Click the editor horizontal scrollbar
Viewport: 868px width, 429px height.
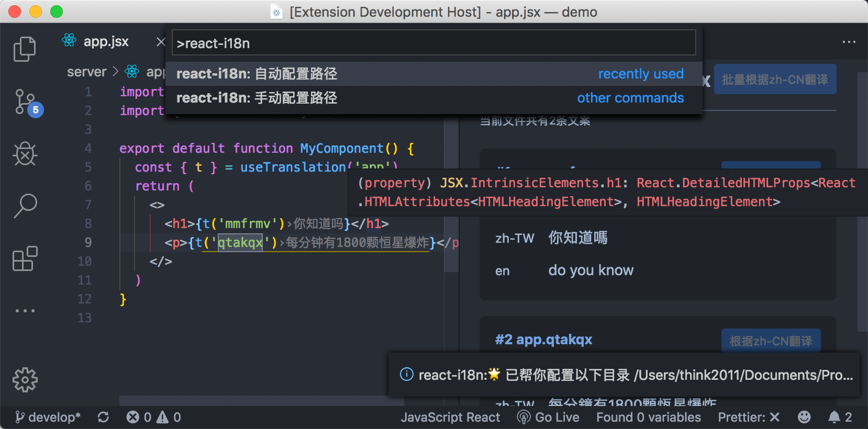(x=261, y=401)
